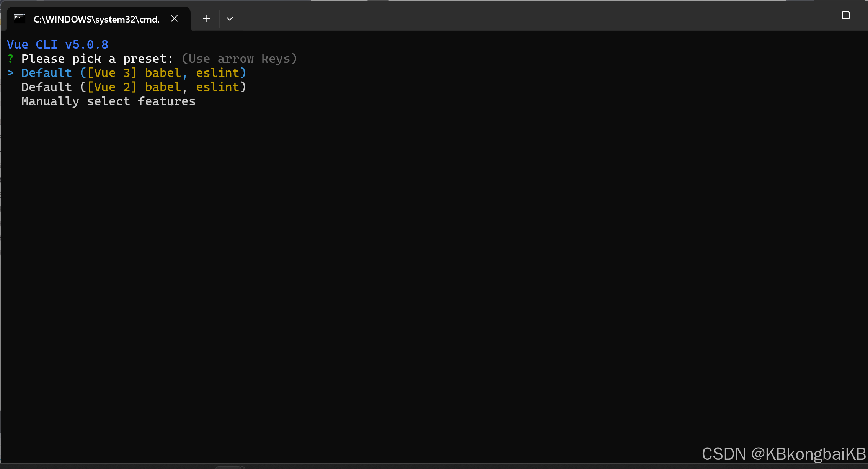Click the cmd icon on the tab
Image resolution: width=868 pixels, height=469 pixels.
[20, 18]
